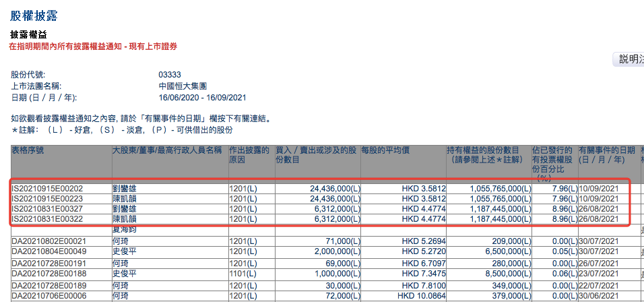Click 劉鑾雄 name in row IS20210831E00327
The height and width of the screenshot is (302, 644).
pyautogui.click(x=125, y=209)
